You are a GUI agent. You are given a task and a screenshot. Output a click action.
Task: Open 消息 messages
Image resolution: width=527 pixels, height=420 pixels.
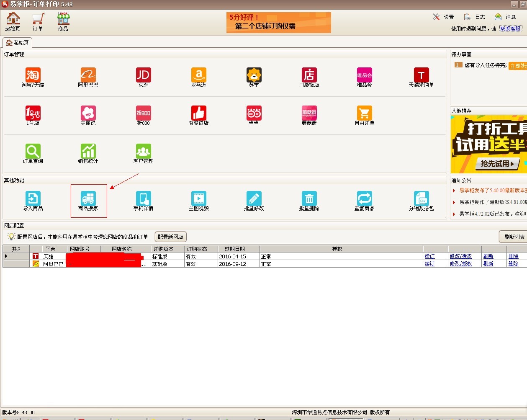tap(505, 17)
